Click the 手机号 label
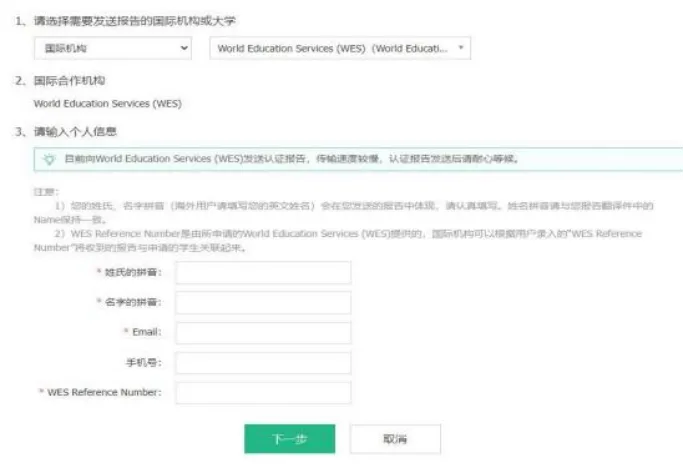 pyautogui.click(x=144, y=362)
